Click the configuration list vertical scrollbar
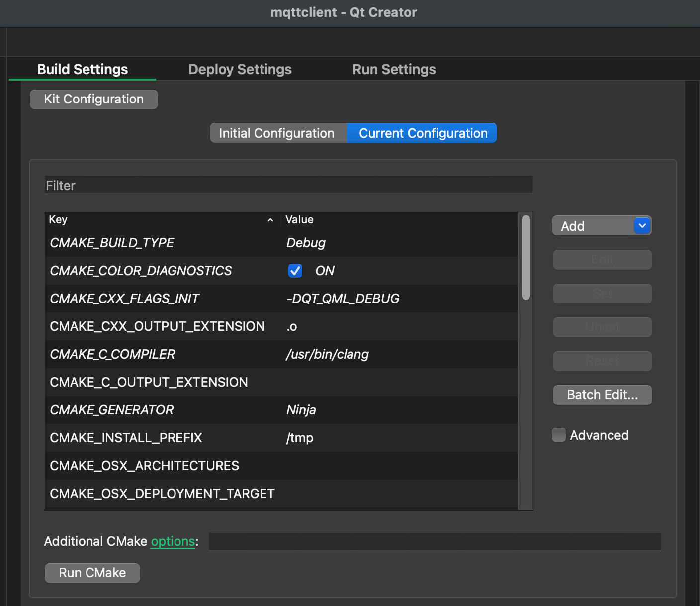 [525, 258]
